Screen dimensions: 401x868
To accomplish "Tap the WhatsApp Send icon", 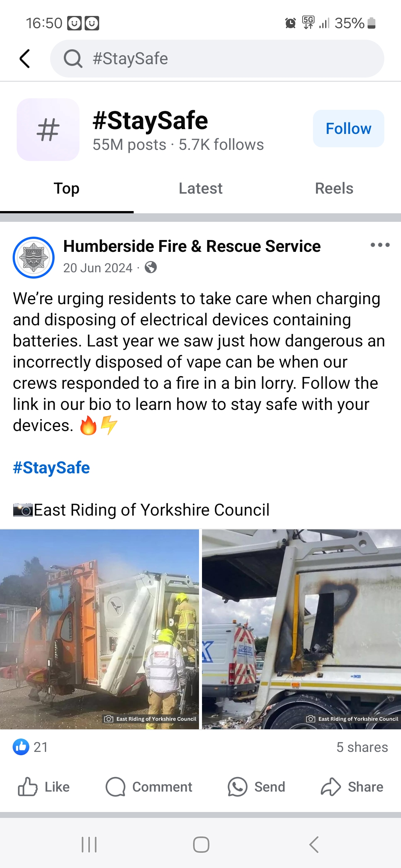I will tap(237, 787).
